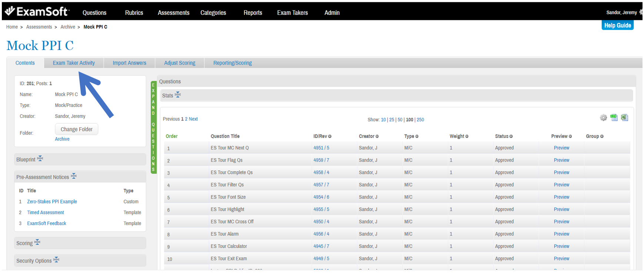The width and height of the screenshot is (644, 273).
Task: Preview the ES Tour Highlight question
Action: point(561,209)
